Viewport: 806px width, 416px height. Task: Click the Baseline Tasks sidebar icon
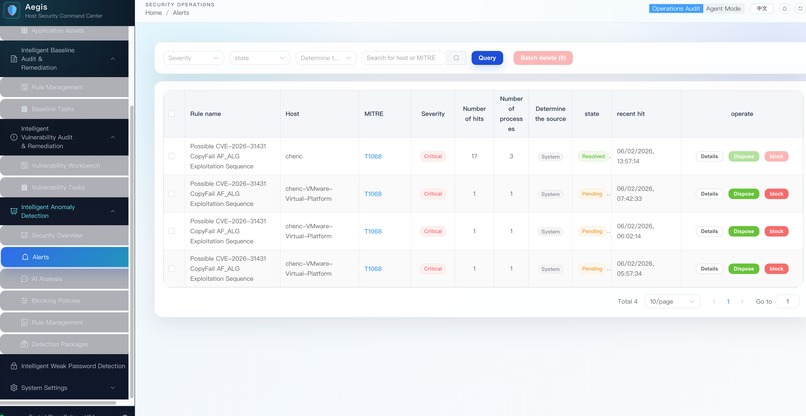tap(24, 109)
